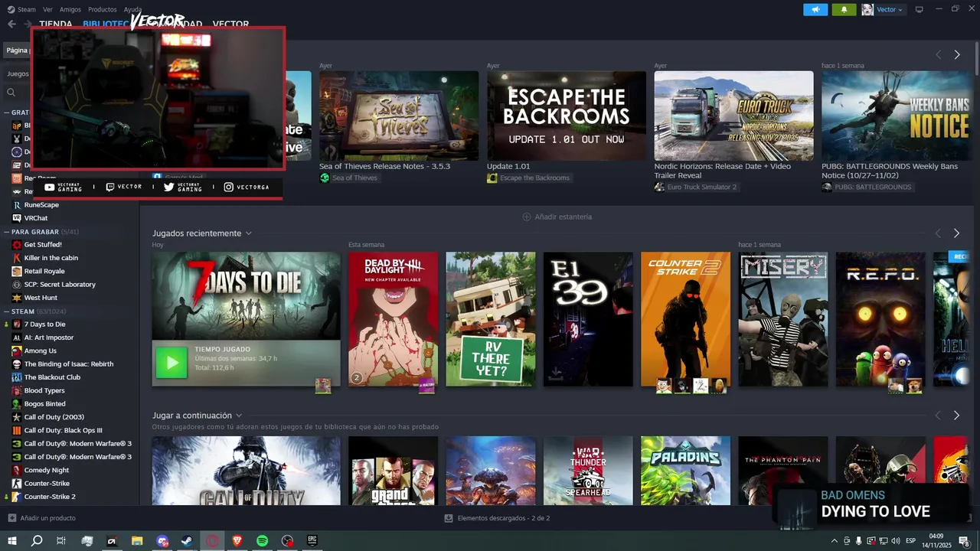Collapse the STEAM category in sidebar
The height and width of the screenshot is (551, 980).
click(6, 311)
